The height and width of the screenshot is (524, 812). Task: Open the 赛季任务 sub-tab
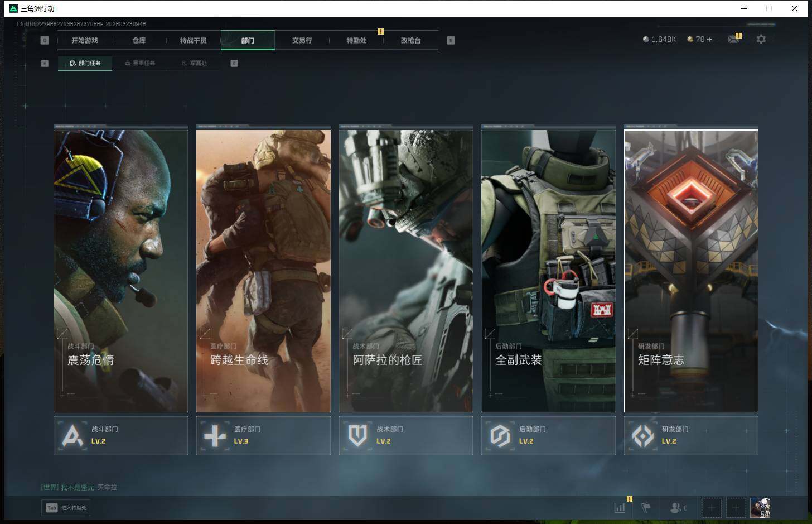(x=139, y=63)
